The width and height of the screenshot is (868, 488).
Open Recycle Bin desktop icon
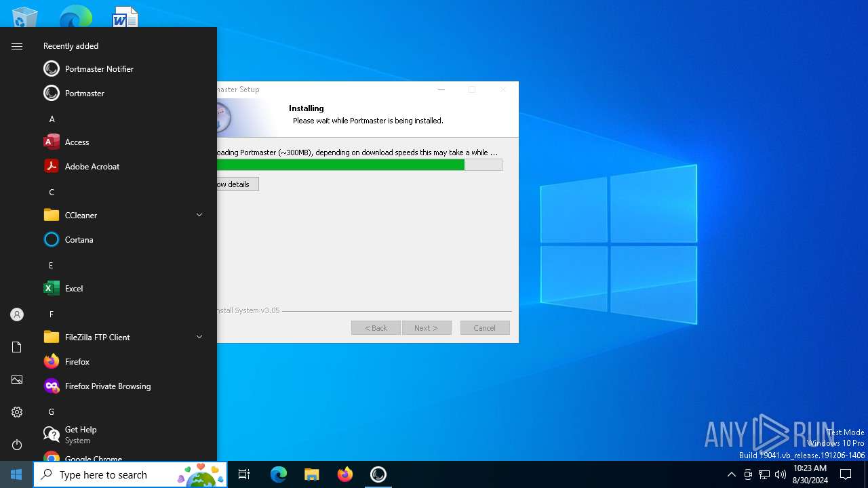click(x=26, y=17)
